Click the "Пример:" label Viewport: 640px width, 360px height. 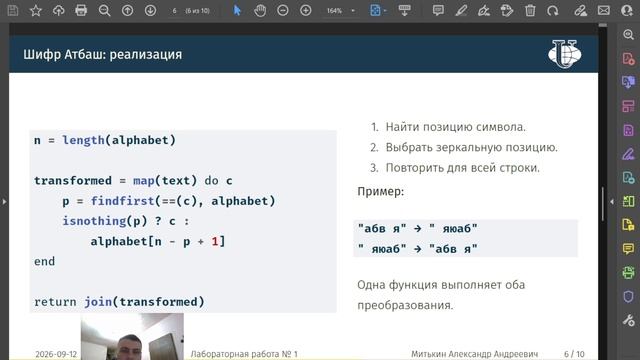pos(380,191)
